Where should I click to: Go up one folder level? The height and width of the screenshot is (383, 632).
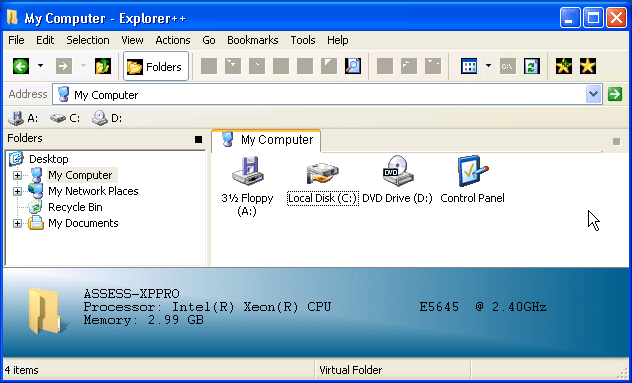click(x=103, y=66)
